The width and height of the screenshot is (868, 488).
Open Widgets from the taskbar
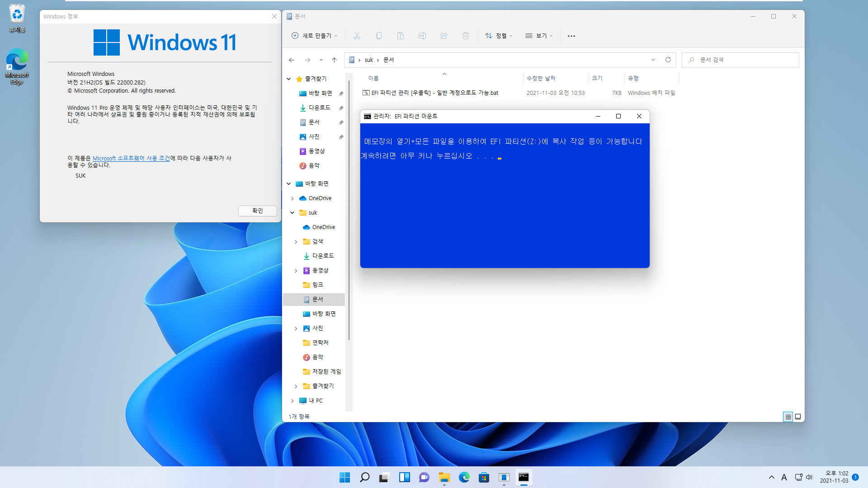click(x=404, y=477)
